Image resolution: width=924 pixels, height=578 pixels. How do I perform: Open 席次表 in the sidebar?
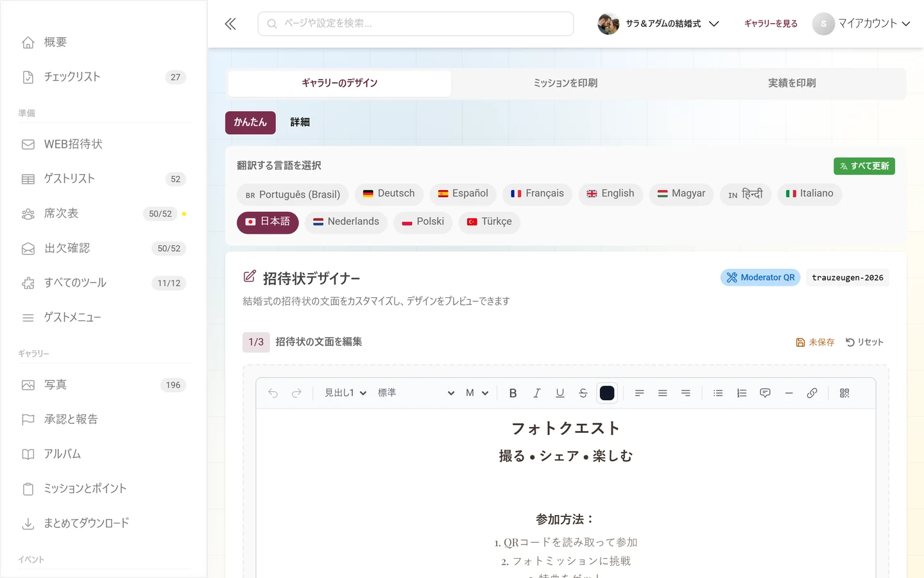point(103,213)
